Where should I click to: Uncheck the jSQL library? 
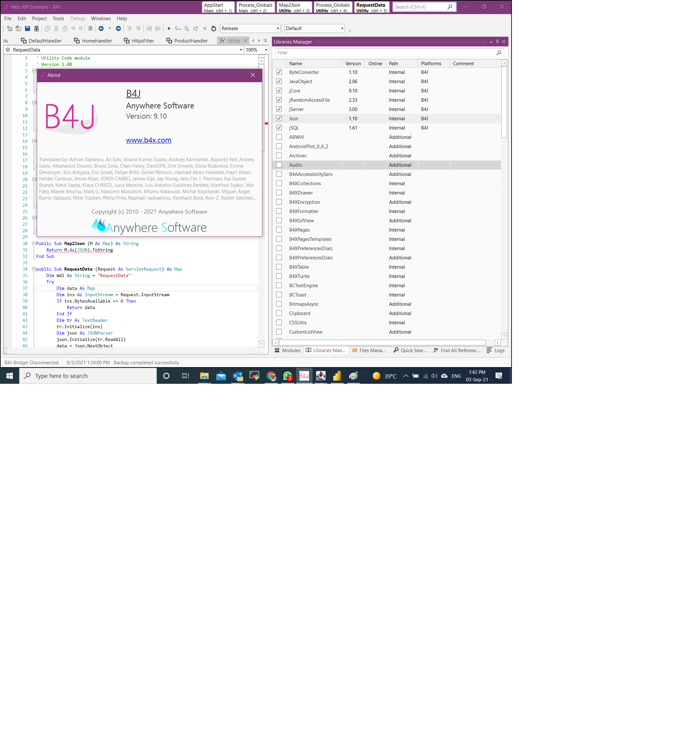(x=279, y=128)
